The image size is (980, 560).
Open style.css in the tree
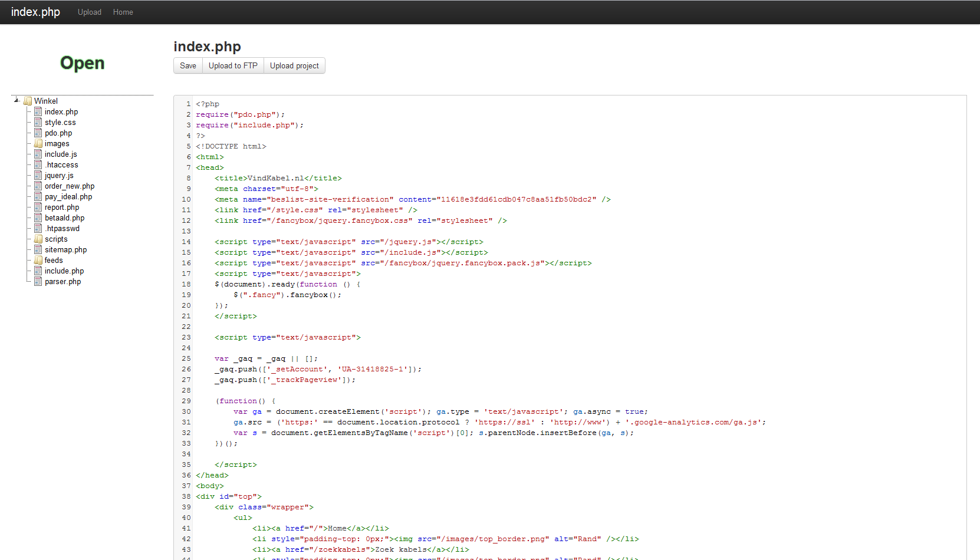[x=60, y=122]
